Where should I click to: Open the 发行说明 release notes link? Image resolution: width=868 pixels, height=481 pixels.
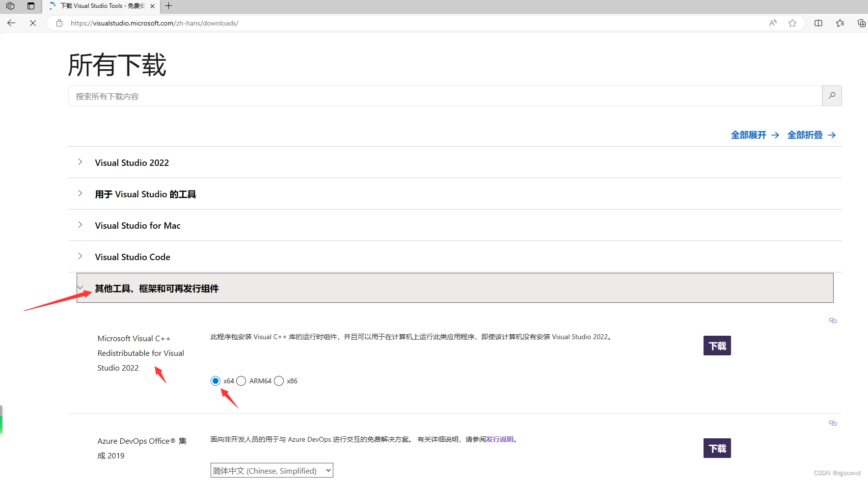coord(499,439)
